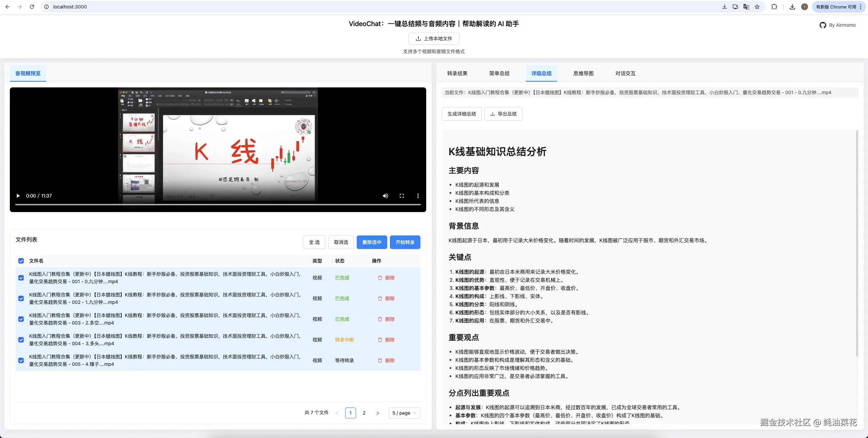
Task: Switch to the 思维导图 tab
Action: [x=583, y=73]
